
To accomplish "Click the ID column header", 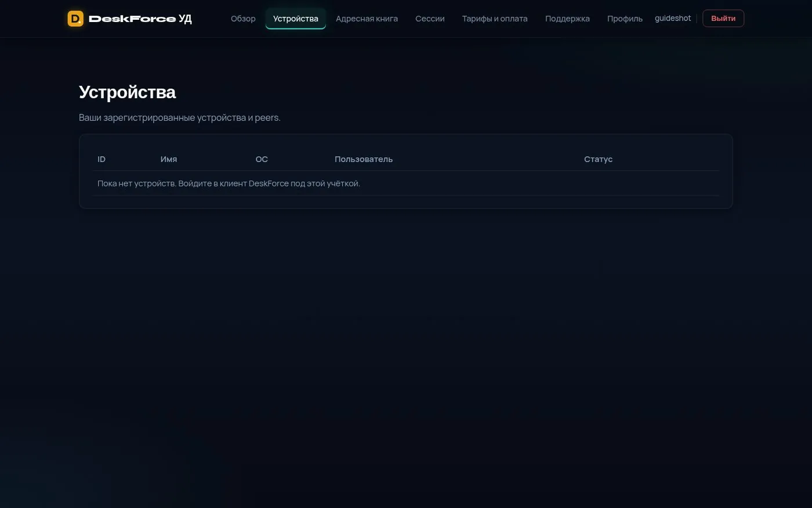I will tap(101, 159).
